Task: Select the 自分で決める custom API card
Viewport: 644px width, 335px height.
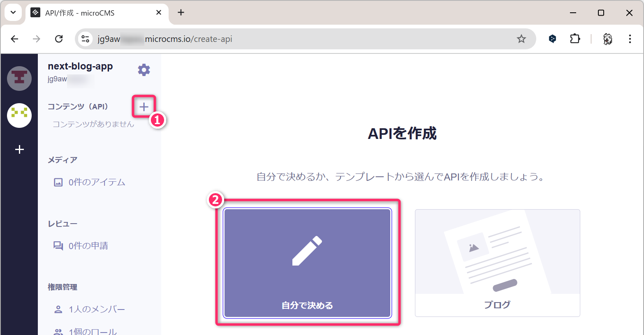Action: click(x=307, y=263)
